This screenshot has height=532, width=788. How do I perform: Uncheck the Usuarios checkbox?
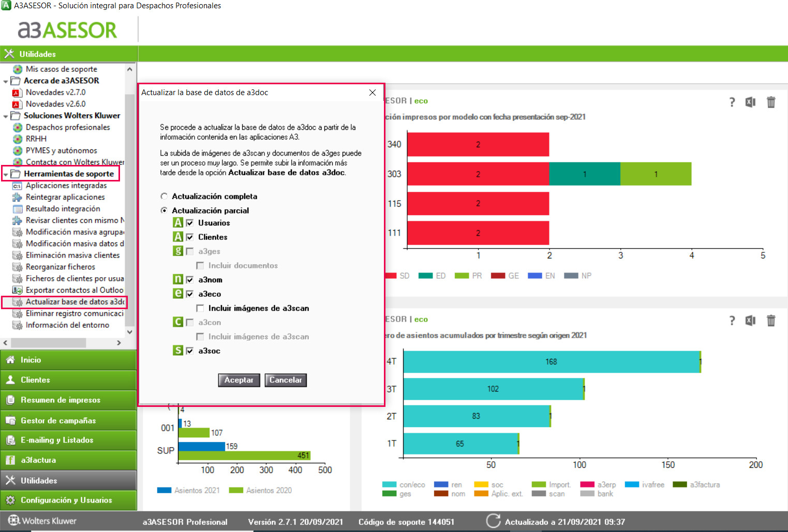point(190,223)
